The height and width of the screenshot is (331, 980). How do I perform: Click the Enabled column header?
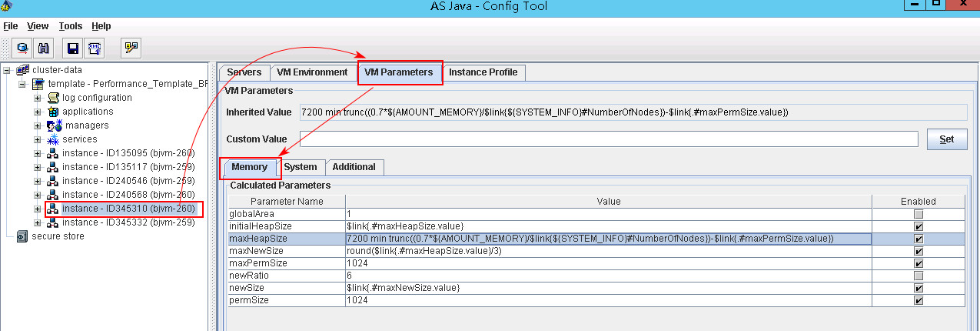(919, 202)
